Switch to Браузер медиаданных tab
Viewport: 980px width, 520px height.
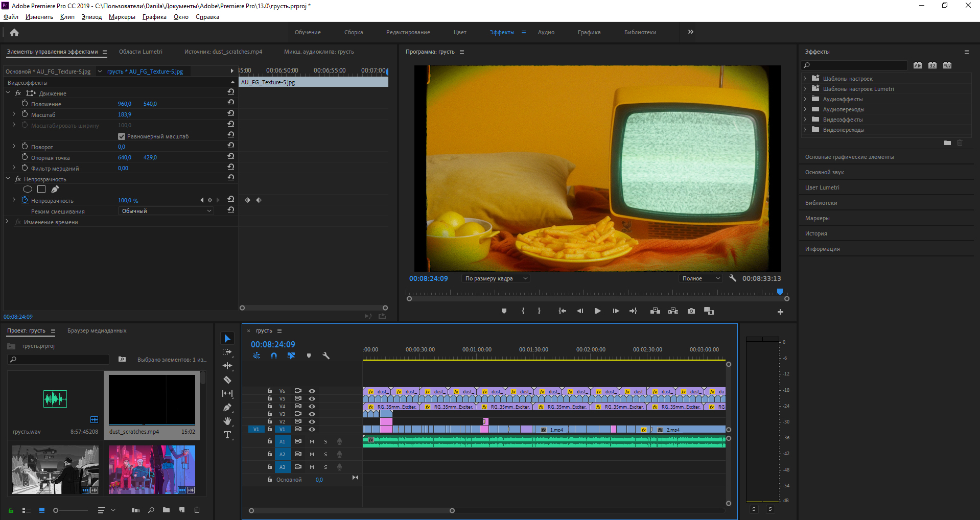click(97, 330)
